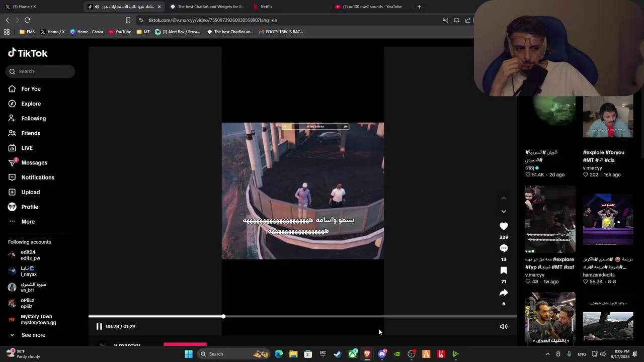Show hidden system tray icons

click(547, 354)
